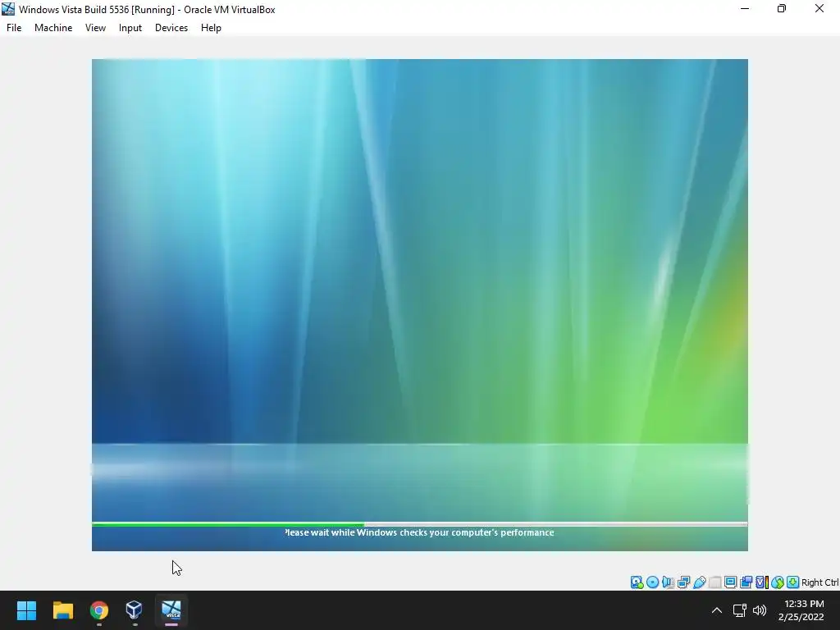Screen dimensions: 840x630
Task: Click the CPU virtualization V status icon
Action: [x=762, y=582]
